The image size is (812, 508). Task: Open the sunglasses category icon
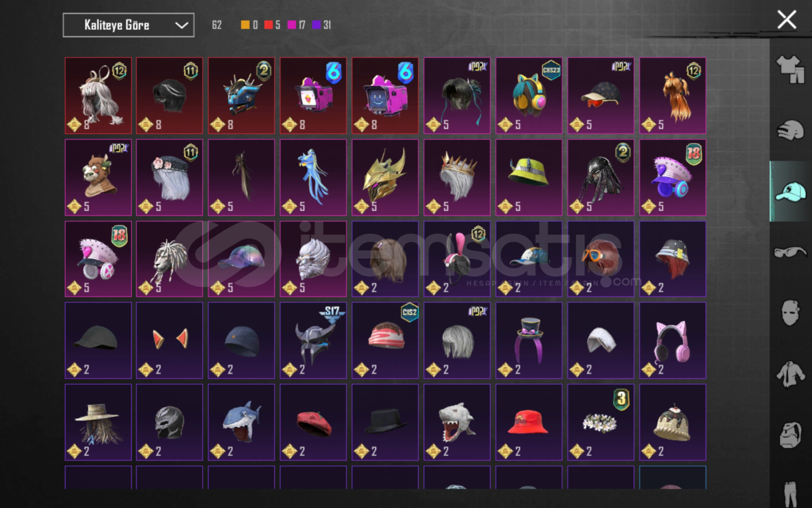pos(790,252)
